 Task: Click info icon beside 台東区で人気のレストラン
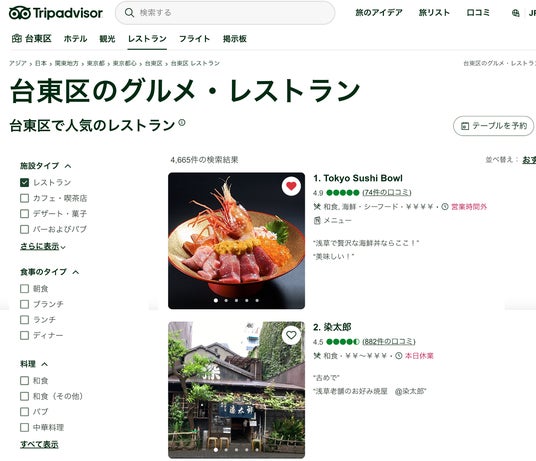pos(182,122)
